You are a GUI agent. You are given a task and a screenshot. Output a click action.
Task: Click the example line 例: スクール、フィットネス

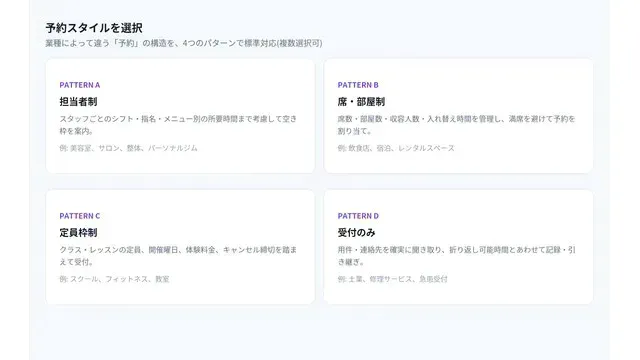pyautogui.click(x=114, y=279)
